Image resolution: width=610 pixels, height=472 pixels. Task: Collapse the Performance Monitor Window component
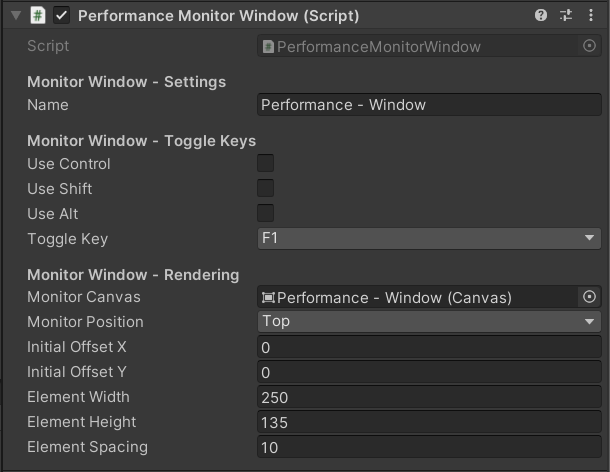point(15,16)
